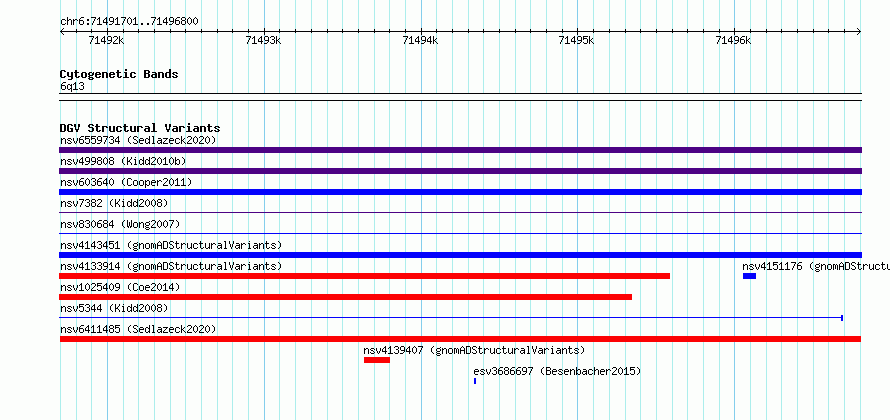This screenshot has width=890, height=420.
Task: Open the nsv5344 (Kidd2008) label
Action: (114, 308)
